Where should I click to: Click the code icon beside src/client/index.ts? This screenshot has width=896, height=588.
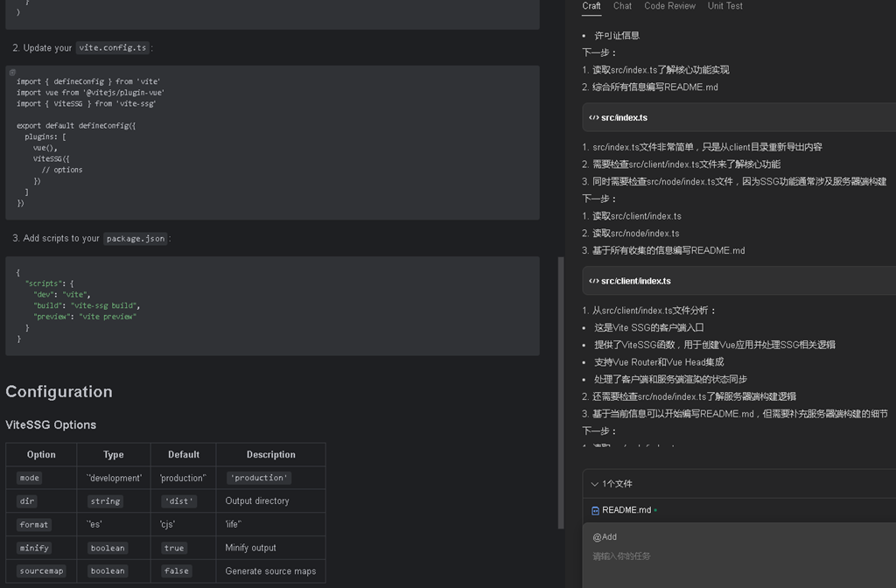click(594, 281)
